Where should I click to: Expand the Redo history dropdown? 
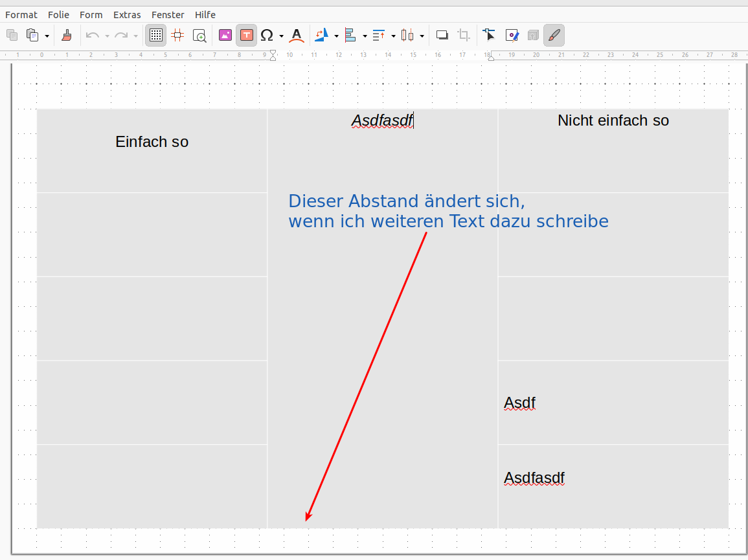click(x=135, y=36)
